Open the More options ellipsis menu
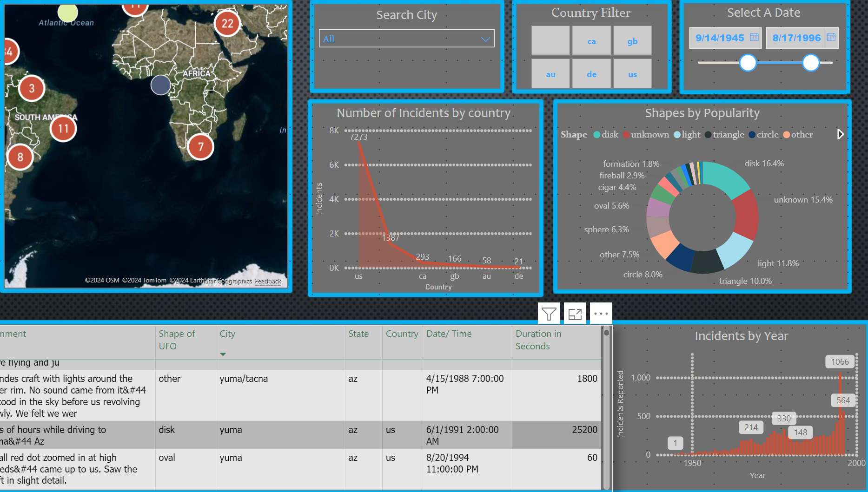This screenshot has width=868, height=492. pyautogui.click(x=601, y=314)
